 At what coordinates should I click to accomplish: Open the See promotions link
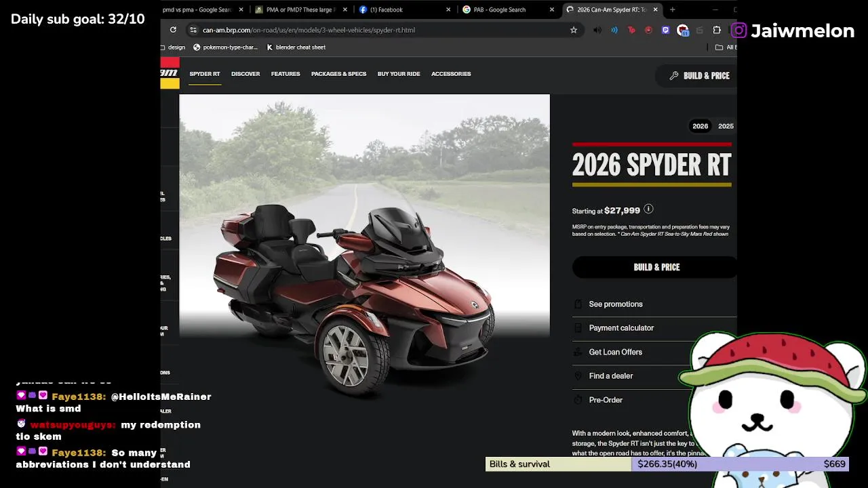[x=616, y=304]
